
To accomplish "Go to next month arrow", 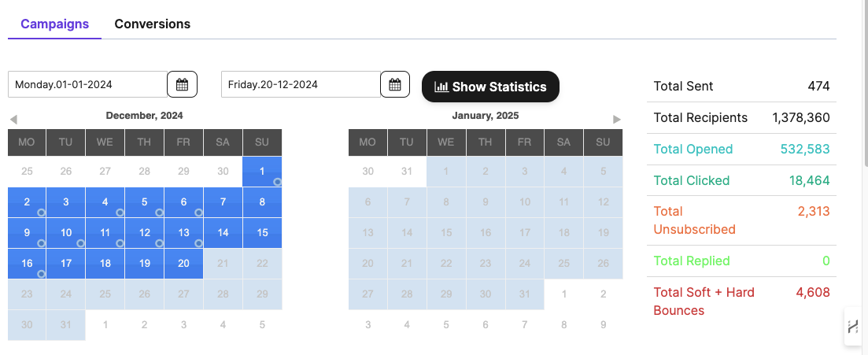I will pos(617,119).
